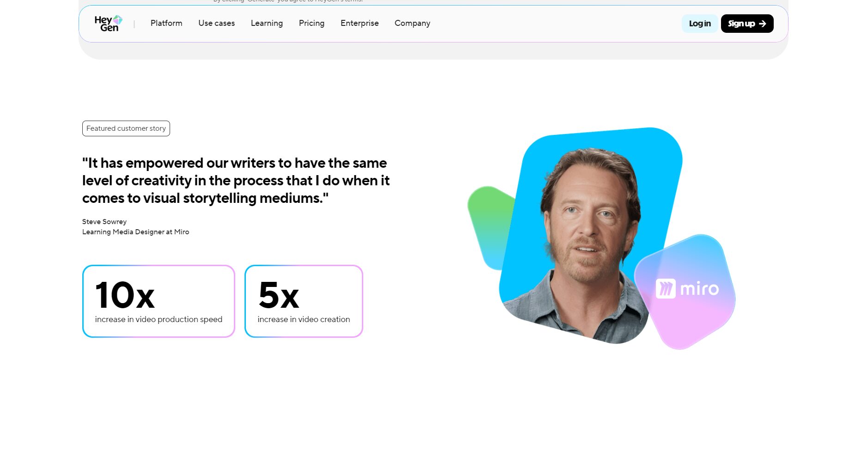Go to the Pricing page
This screenshot has height=463, width=868.
[x=312, y=23]
